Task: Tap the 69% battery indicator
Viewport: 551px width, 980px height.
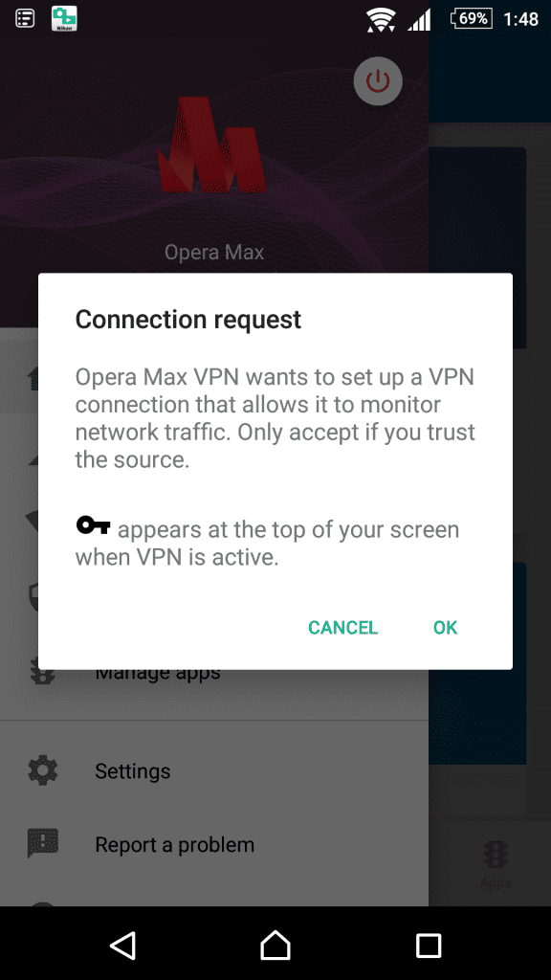Action: click(473, 19)
